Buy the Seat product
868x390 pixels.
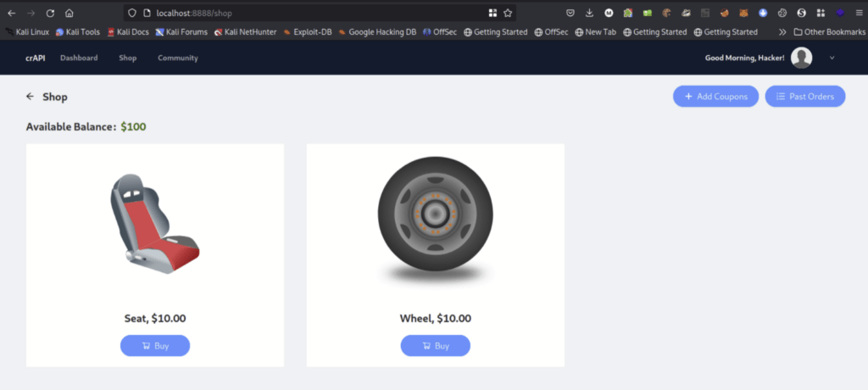(155, 346)
